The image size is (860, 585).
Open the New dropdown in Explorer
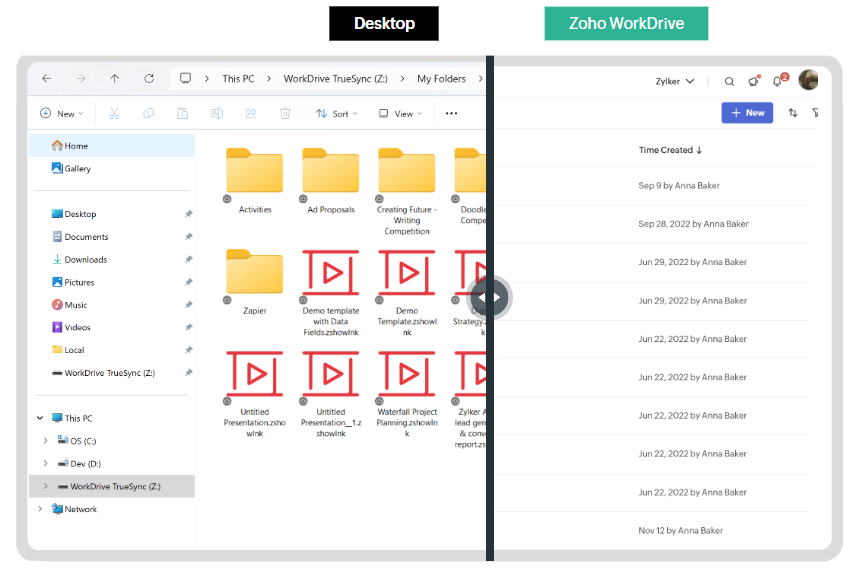click(62, 113)
